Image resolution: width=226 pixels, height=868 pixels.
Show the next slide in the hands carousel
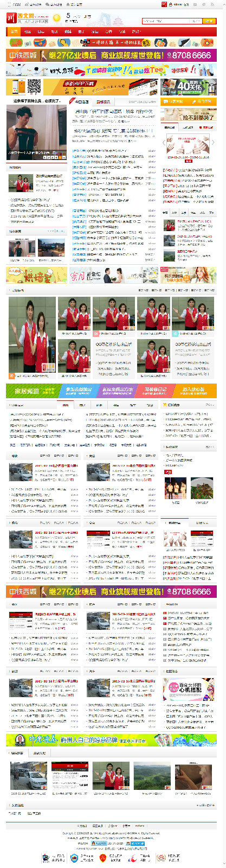(212, 143)
